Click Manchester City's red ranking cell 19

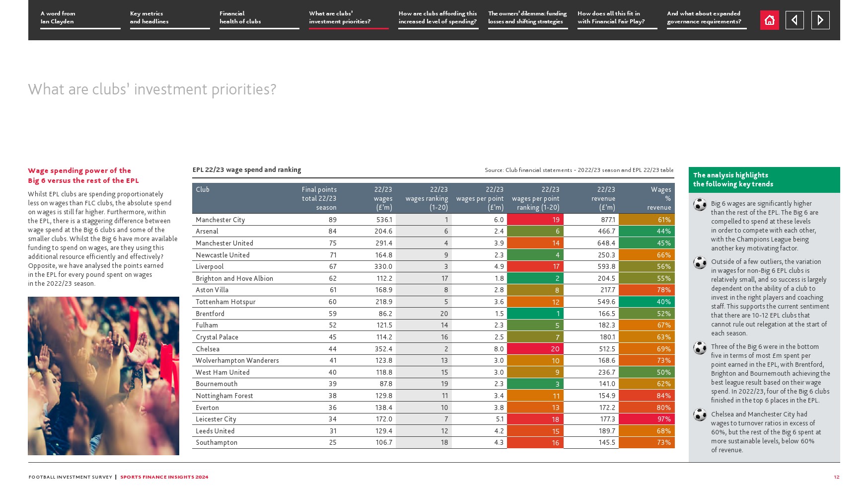click(535, 220)
